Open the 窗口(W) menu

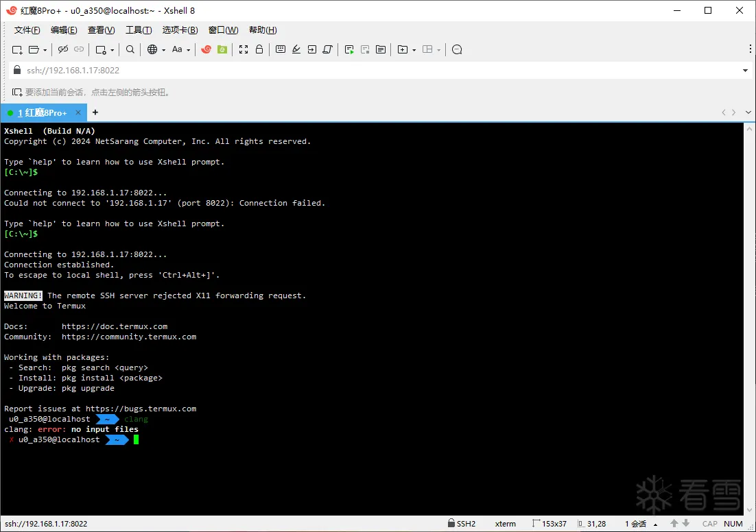[223, 30]
